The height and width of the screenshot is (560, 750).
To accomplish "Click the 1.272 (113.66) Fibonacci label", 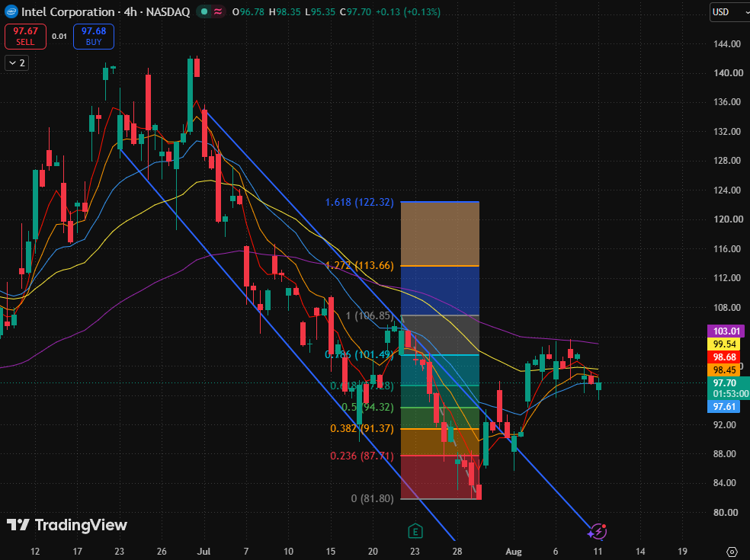I will [359, 265].
